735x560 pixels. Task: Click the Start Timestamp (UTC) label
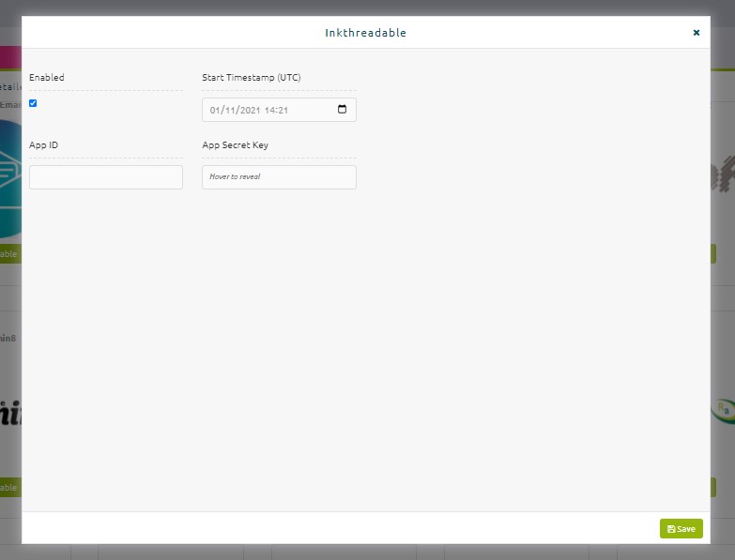coord(252,77)
